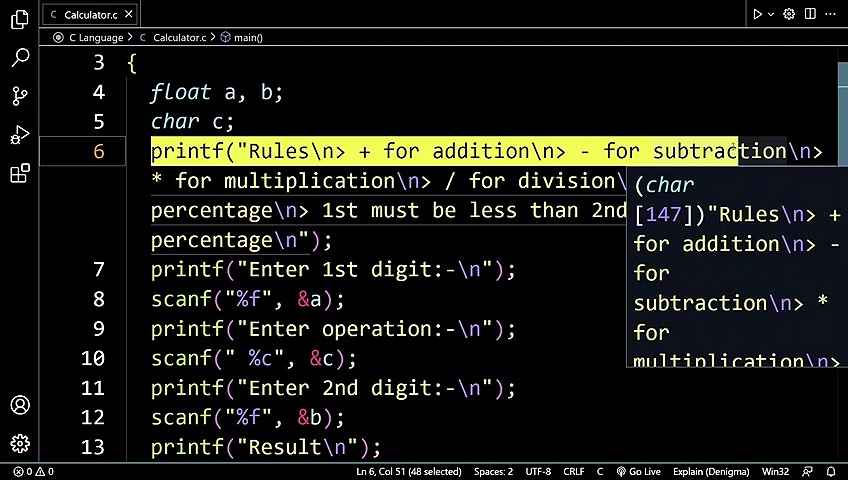Click the scanf("%f", &b) line
Screen dimensions: 848x480
[248, 417]
